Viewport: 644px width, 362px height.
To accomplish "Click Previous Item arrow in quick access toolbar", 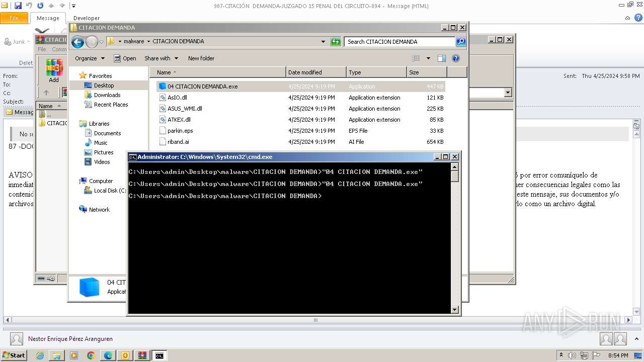I will coord(51,6).
